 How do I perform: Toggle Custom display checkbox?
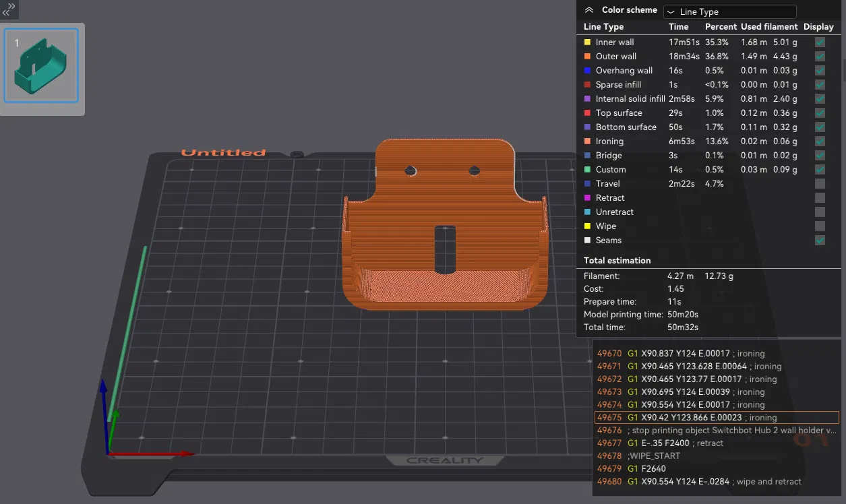tap(820, 169)
